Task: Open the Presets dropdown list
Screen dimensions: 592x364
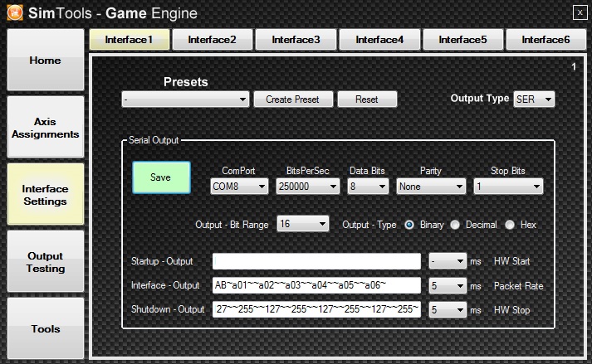Action: (184, 99)
